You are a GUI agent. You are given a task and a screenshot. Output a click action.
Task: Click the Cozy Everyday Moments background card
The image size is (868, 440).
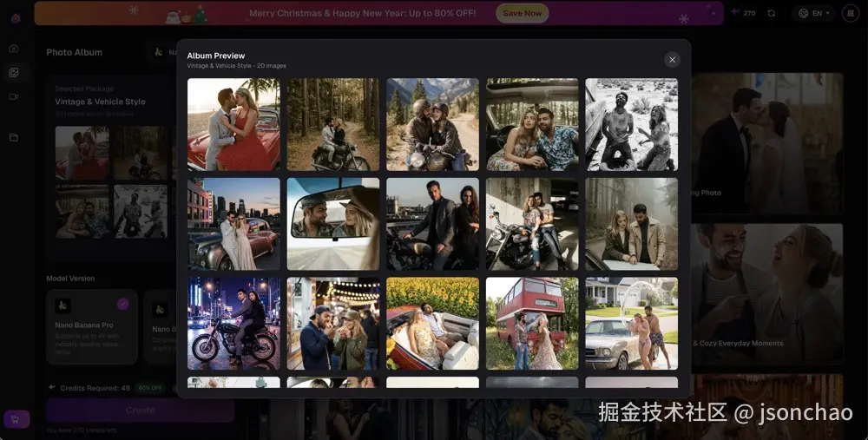(x=767, y=294)
